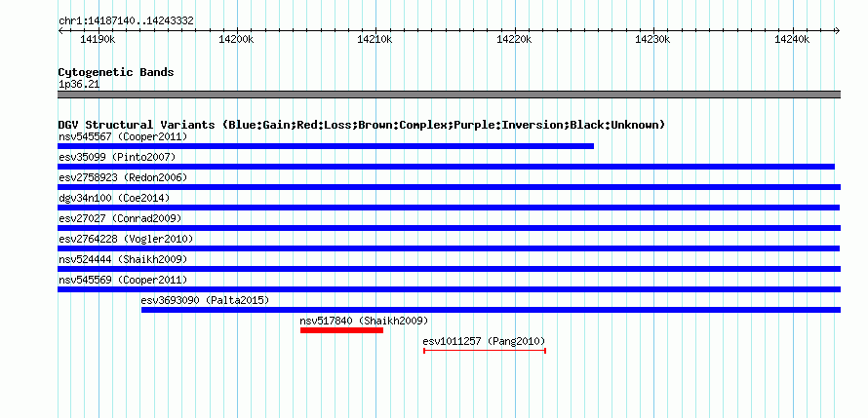Select the esv35099 (Pinto2007) gain bar

(x=446, y=167)
